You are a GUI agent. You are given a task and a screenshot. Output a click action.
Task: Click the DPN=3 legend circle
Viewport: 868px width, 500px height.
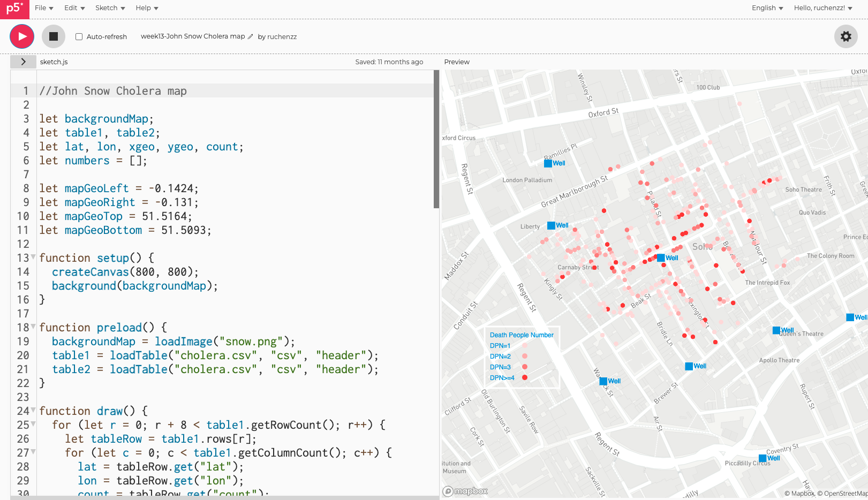pos(525,367)
